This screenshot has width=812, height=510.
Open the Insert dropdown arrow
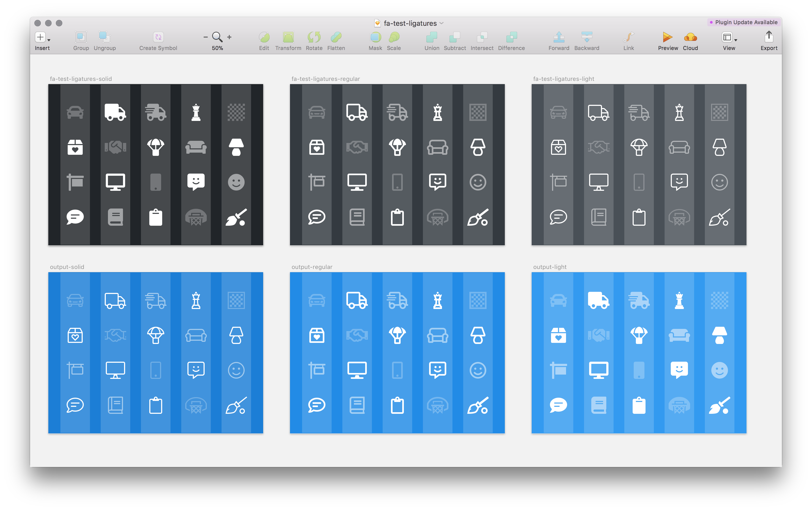49,40
